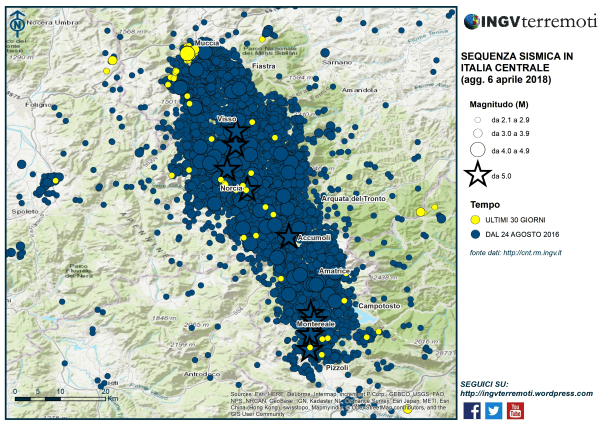Open the ingvterremoti.wordpress.com link

tap(527, 393)
